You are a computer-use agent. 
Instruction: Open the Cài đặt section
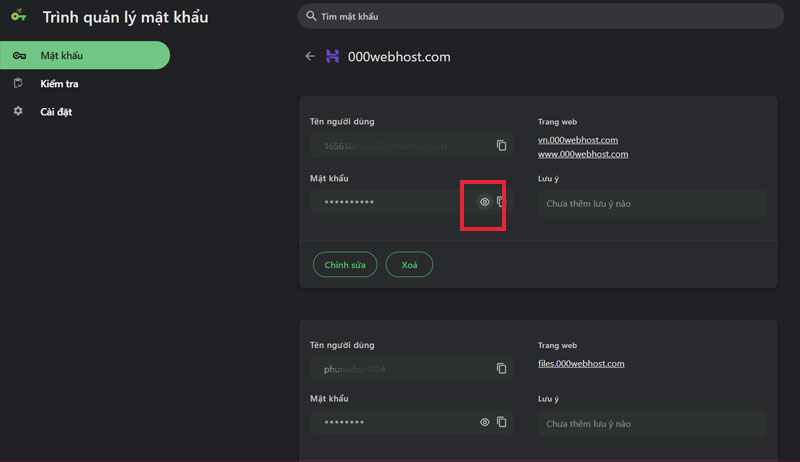pyautogui.click(x=56, y=112)
